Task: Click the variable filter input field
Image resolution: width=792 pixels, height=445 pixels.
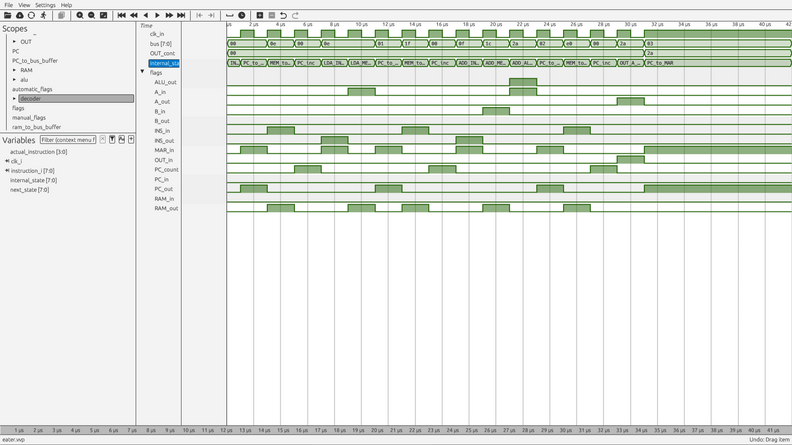Action: pos(68,139)
